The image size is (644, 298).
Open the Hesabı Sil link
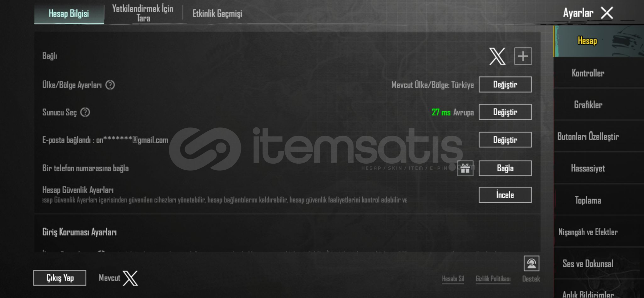tap(453, 279)
